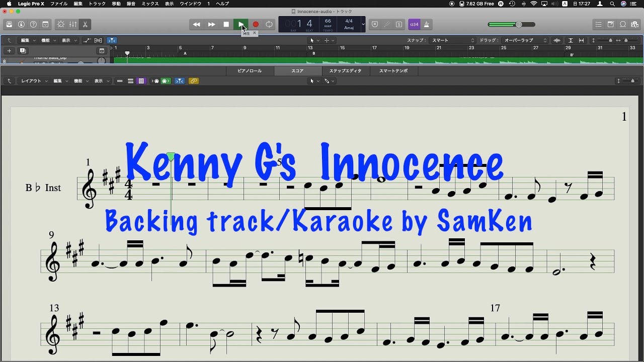Toggle the Metronome click button
The width and height of the screenshot is (644, 362).
click(x=426, y=24)
